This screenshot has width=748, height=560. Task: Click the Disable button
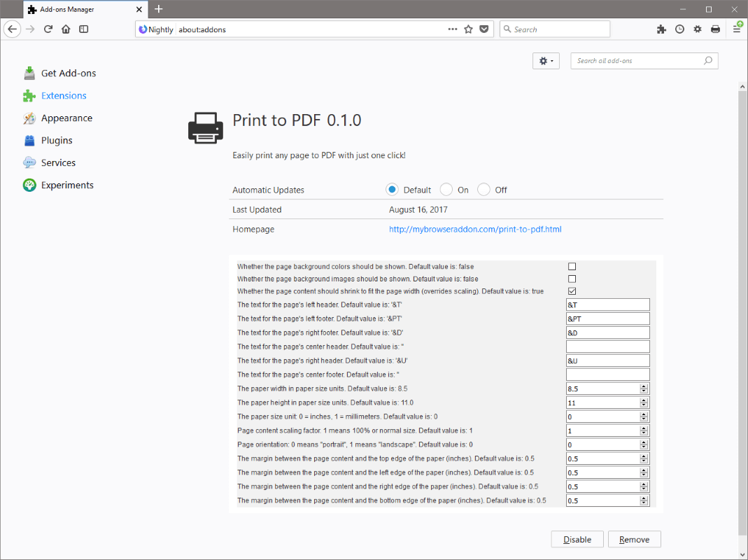(x=577, y=540)
